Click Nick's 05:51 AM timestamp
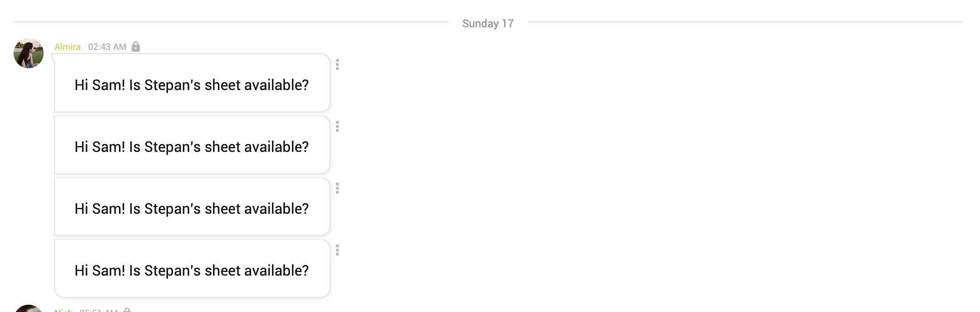980x312 pixels. (x=100, y=311)
